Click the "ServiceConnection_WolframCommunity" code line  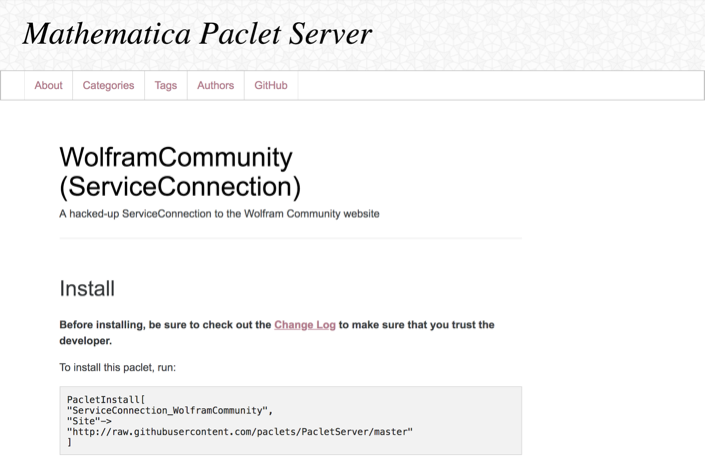tap(170, 410)
